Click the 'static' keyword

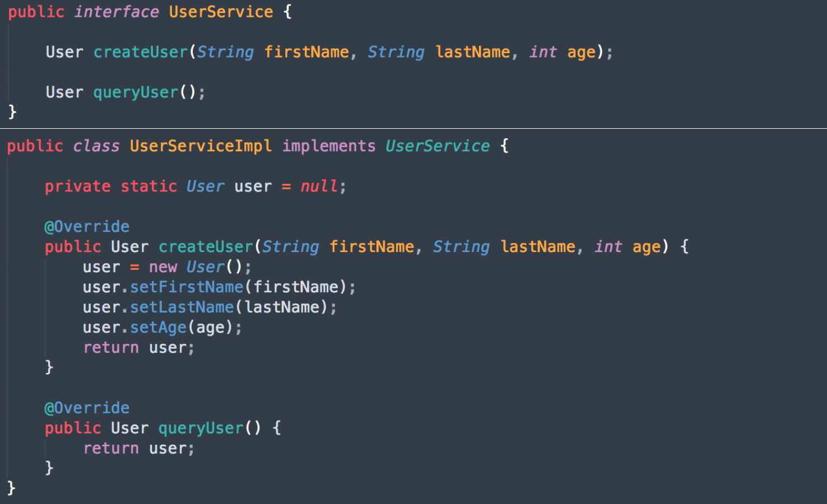(x=149, y=186)
